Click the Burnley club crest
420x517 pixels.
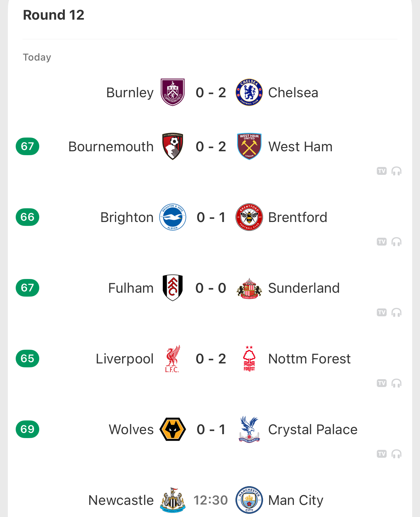173,92
